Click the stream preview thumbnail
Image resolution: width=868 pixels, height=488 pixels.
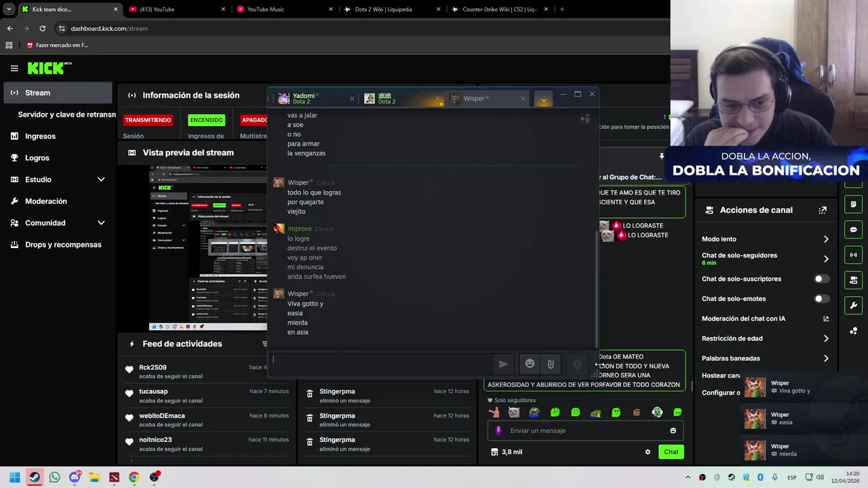pos(208,247)
